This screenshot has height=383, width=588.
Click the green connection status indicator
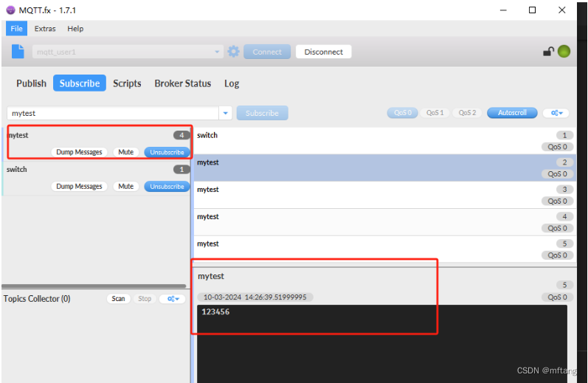(x=564, y=52)
